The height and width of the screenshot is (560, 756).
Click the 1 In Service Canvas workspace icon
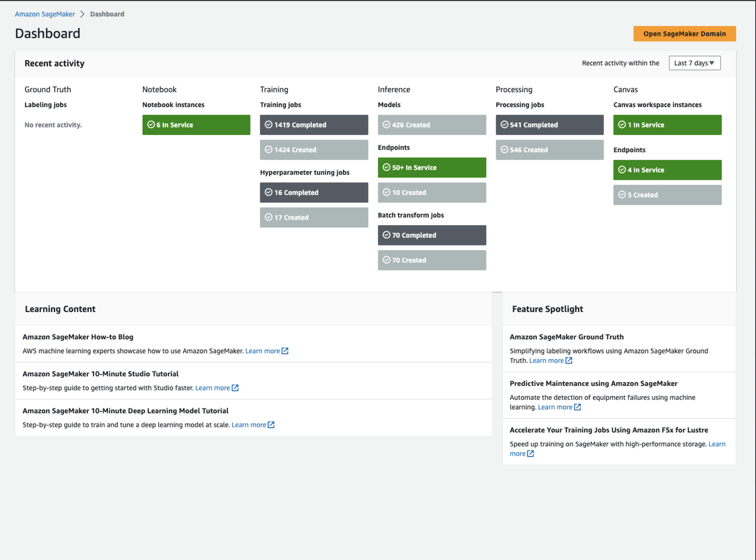tap(621, 124)
